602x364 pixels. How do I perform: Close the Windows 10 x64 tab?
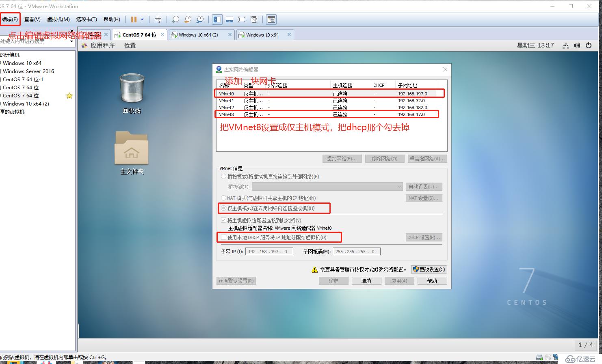click(289, 34)
